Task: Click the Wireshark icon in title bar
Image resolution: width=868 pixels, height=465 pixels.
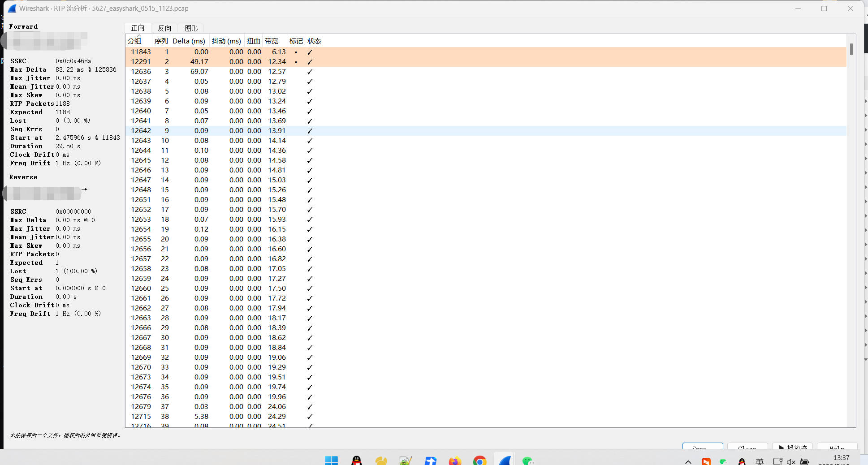Action: (12, 9)
